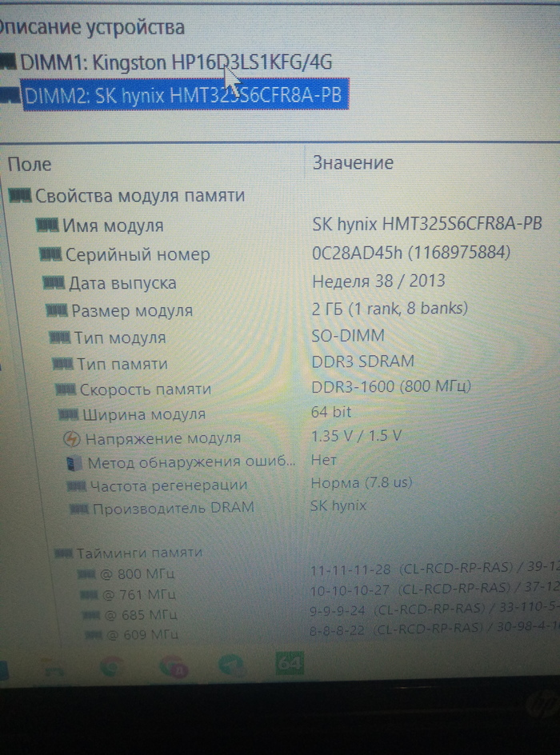This screenshot has width=560, height=755.
Task: Click value 'DDR3-1600 (800 МГц)'
Action: 391,386
